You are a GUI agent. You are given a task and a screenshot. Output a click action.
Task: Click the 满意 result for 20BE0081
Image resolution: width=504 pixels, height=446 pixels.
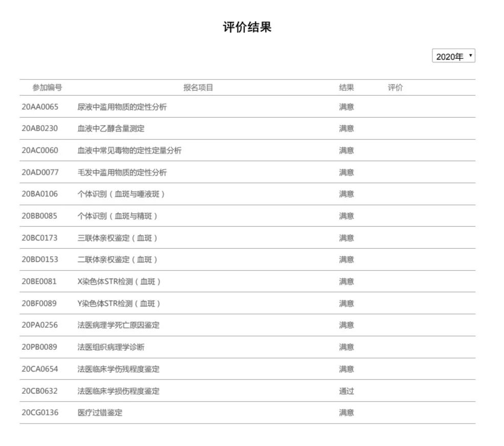pos(346,281)
